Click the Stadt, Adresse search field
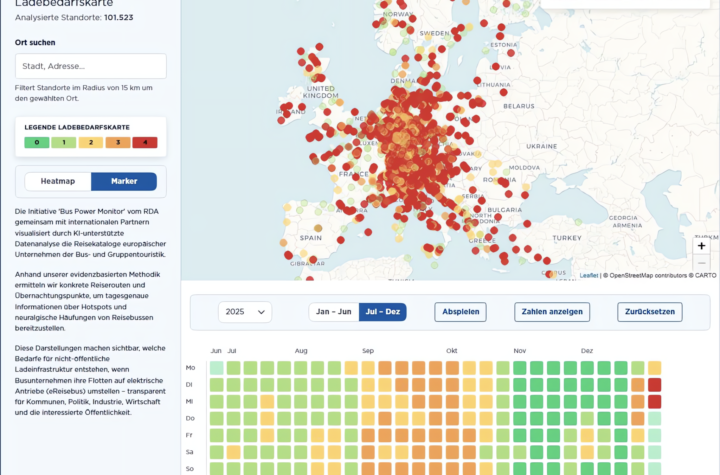This screenshot has height=475, width=720. click(90, 66)
